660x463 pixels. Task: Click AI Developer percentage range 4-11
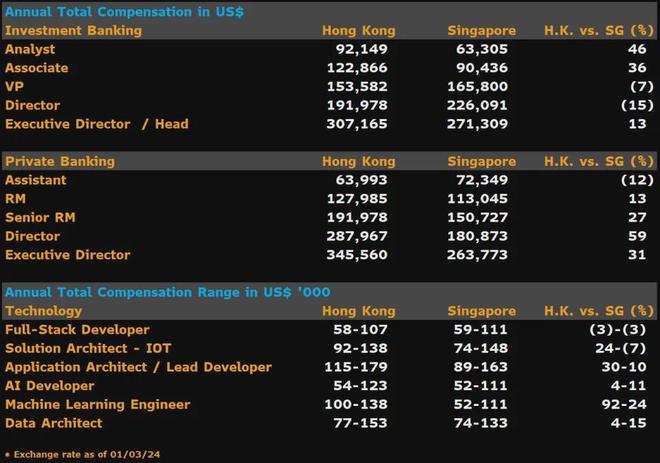tap(628, 386)
